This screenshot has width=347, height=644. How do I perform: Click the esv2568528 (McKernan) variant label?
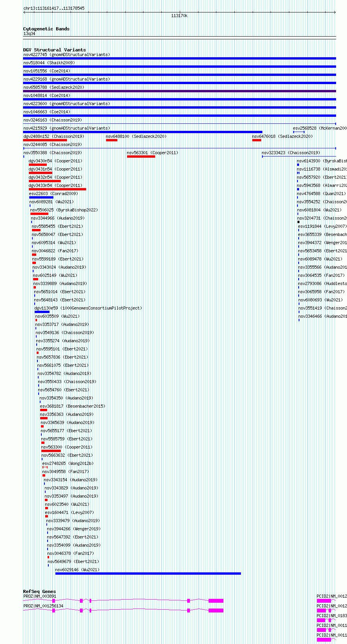click(x=320, y=128)
